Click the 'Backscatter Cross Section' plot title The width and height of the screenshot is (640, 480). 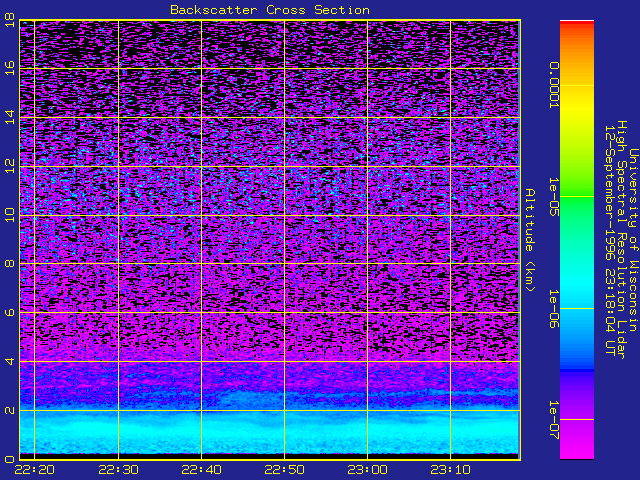pos(270,10)
